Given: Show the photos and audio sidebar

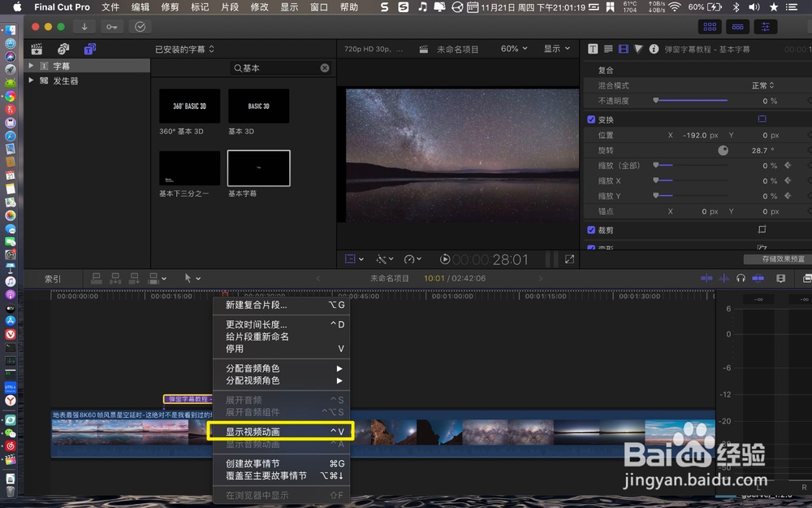Looking at the screenshot, I should click(63, 50).
